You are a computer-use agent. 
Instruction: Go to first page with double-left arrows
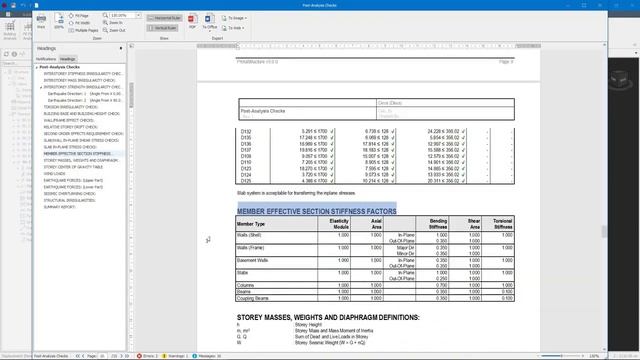click(x=78, y=356)
